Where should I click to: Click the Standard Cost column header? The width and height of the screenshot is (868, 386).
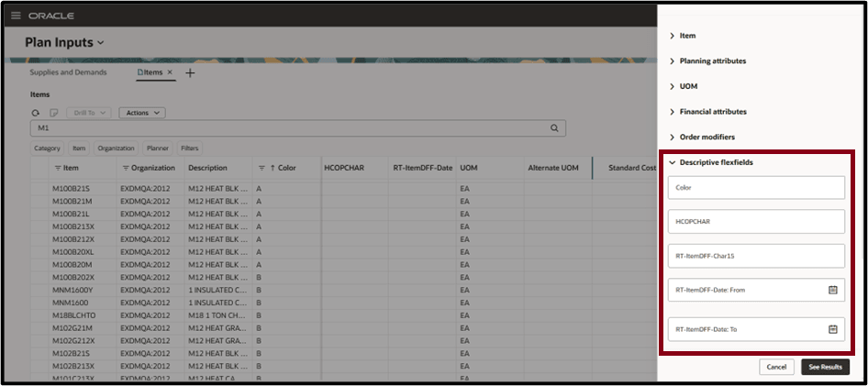[632, 168]
